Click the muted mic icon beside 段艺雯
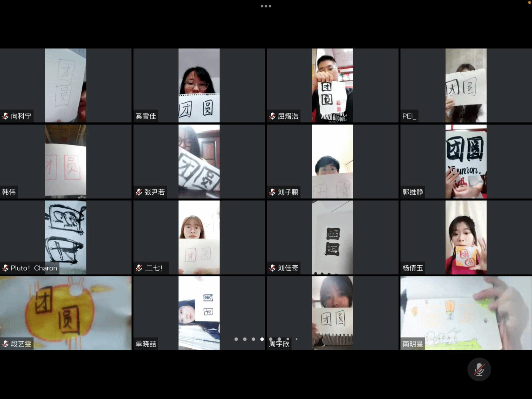The width and height of the screenshot is (532, 399). (6, 344)
